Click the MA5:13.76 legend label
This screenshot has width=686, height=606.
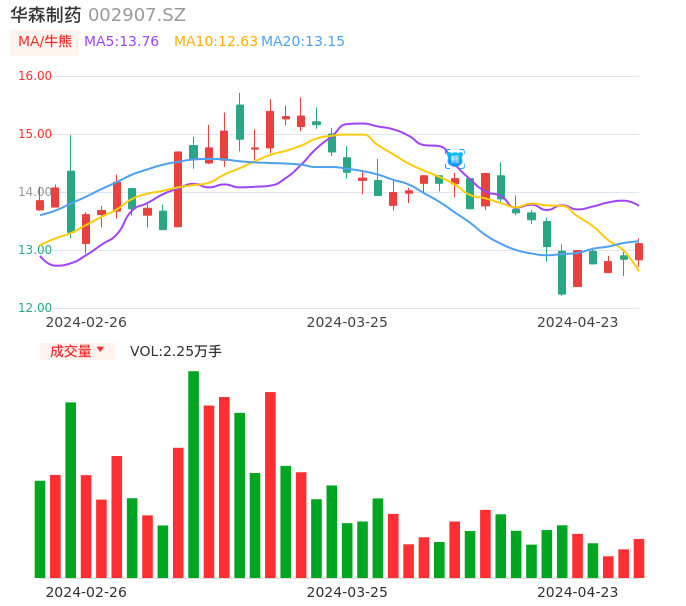pyautogui.click(x=121, y=42)
